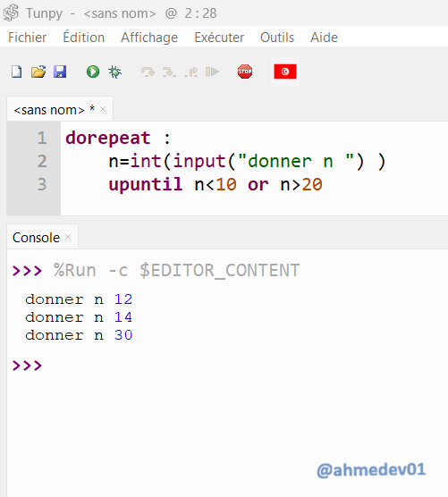
Task: Click the Step Out debug icon
Action: (190, 72)
